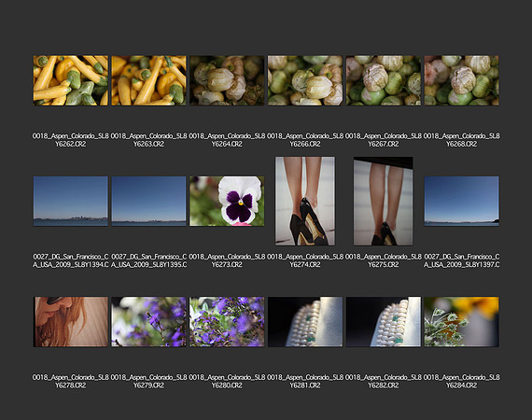This screenshot has width=532, height=420.
Task: Click the file name ending Y6273.CR2
Action: click(x=227, y=260)
